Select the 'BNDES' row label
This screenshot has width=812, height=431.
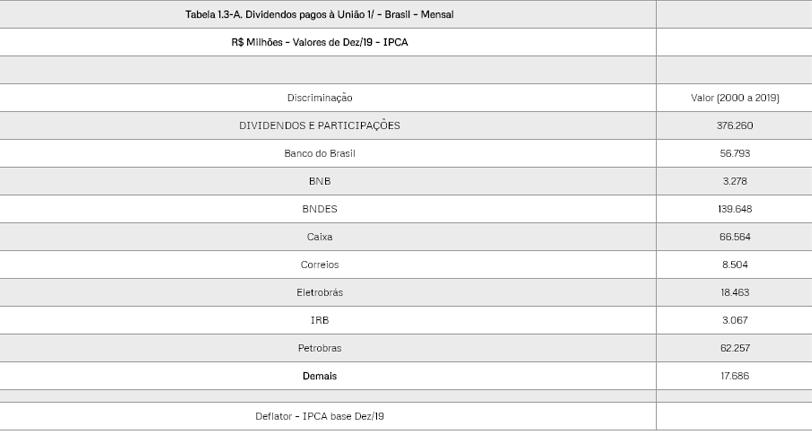click(319, 209)
